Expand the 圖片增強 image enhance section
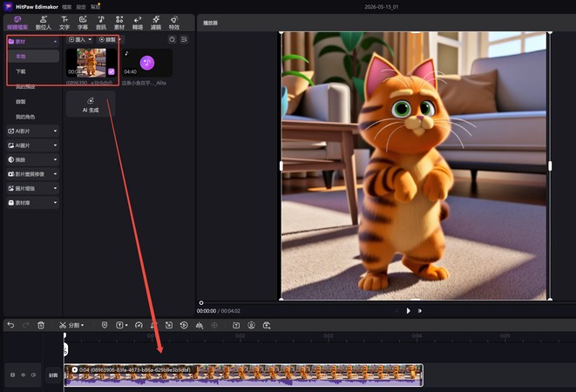Screen dimensions: 576x392 [33, 188]
